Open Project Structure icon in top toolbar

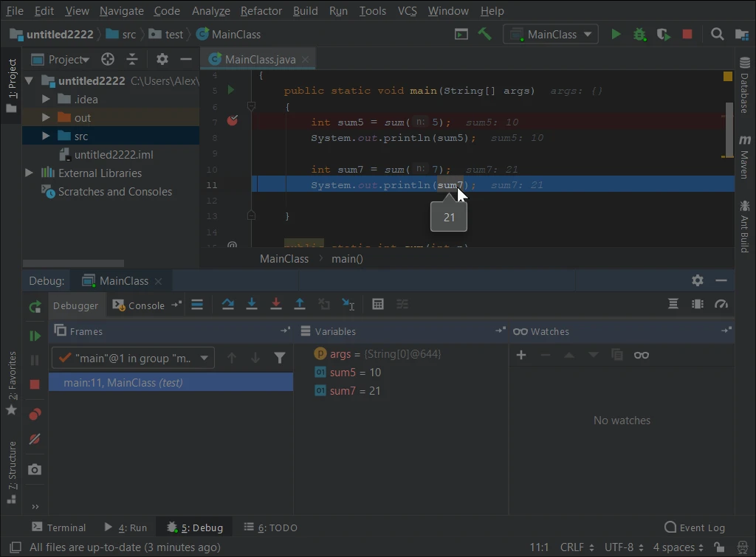tap(741, 34)
